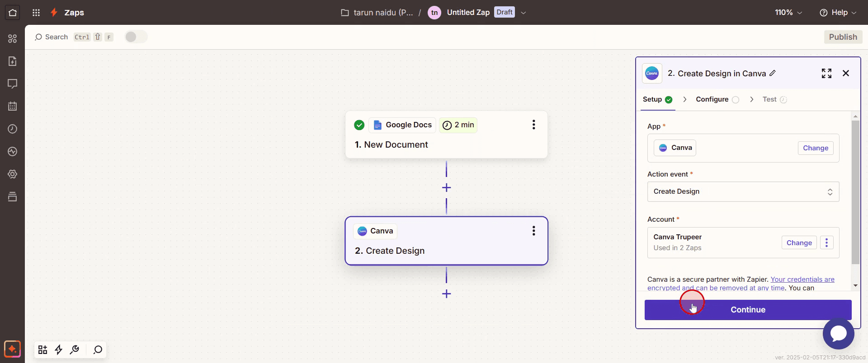Add a step below the Canva action
The width and height of the screenshot is (868, 363).
click(x=446, y=294)
